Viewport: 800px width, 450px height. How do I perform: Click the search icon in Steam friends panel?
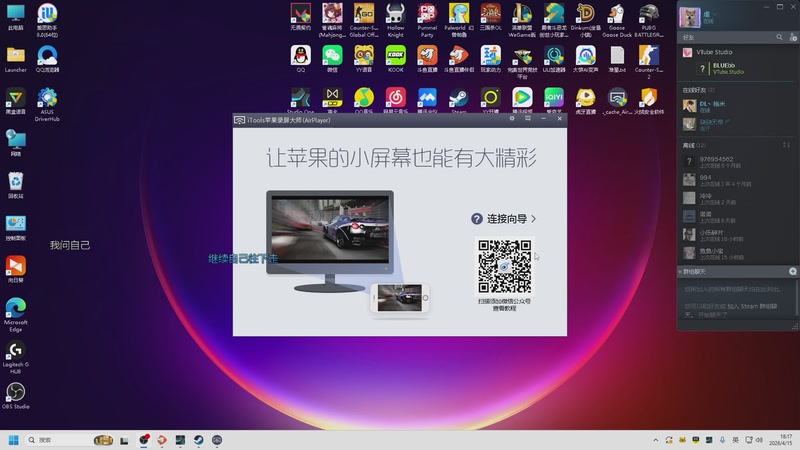[x=779, y=37]
